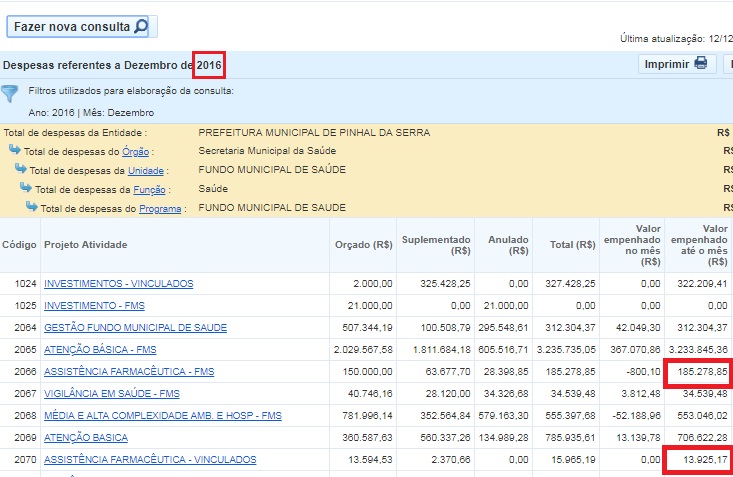View VIGILÂNCIA EM SAÚDE - FMS details
Screen dimensions: 733x477
(x=111, y=394)
